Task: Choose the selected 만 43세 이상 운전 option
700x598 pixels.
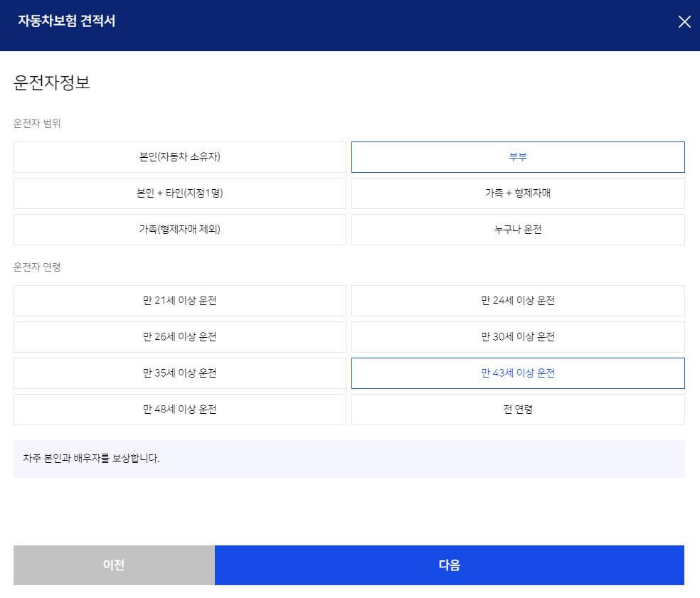Action: 518,373
